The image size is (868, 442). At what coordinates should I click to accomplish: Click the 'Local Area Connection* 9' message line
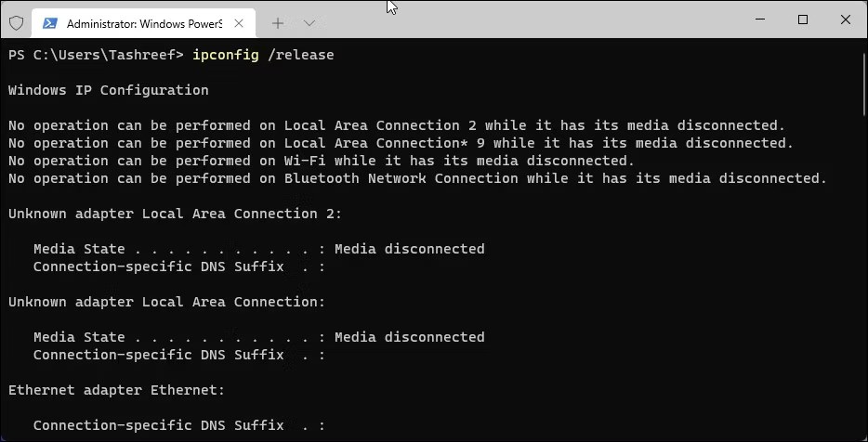(401, 143)
